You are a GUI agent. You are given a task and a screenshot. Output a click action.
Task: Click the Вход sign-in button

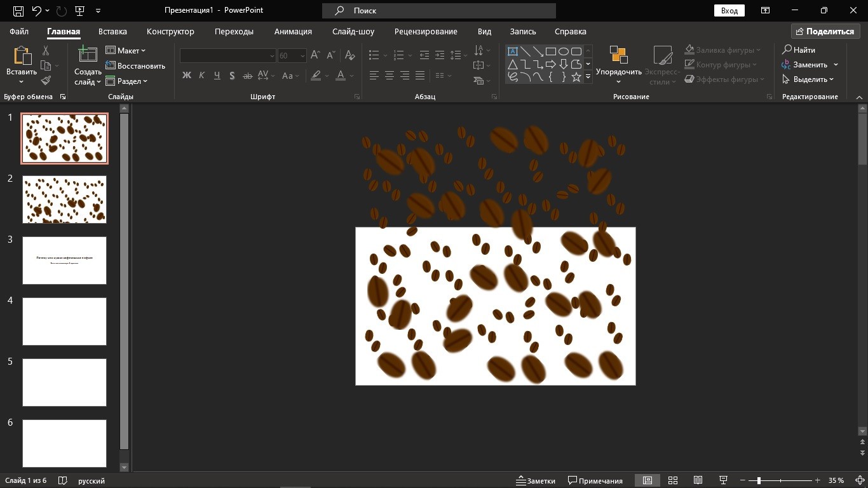729,11
